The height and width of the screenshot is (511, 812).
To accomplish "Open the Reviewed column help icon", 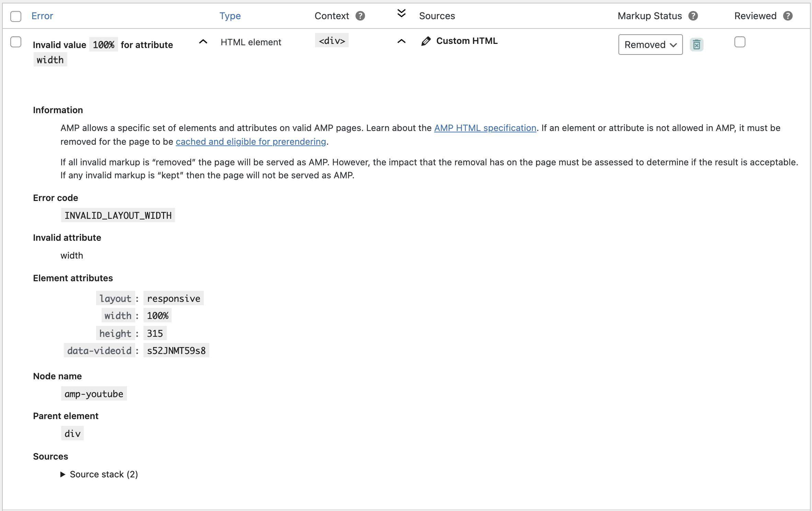I will pyautogui.click(x=788, y=16).
